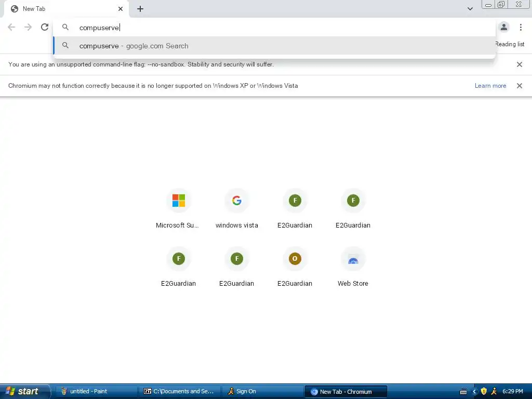Follow the Learn more link
Viewport: 532px width, 399px height.
point(490,86)
